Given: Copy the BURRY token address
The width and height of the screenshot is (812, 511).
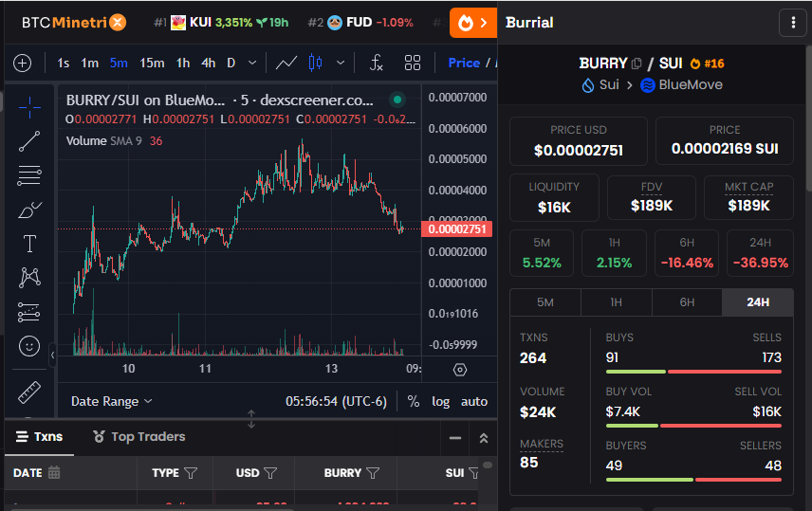Looking at the screenshot, I should pos(637,64).
